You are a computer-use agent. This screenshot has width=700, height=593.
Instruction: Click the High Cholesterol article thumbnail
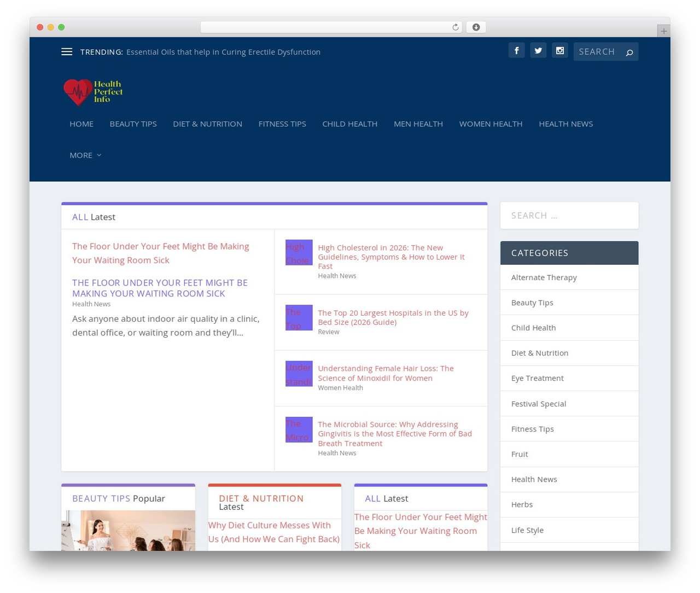tap(299, 253)
